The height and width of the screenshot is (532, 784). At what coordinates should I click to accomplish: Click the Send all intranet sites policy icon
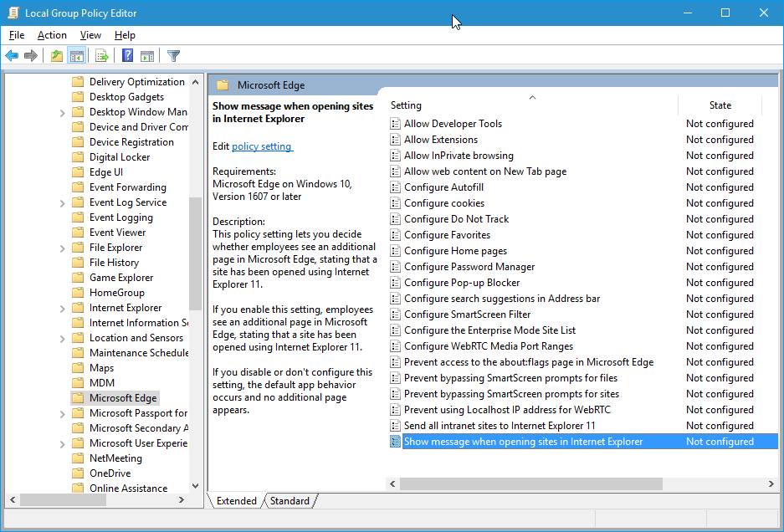tap(395, 426)
